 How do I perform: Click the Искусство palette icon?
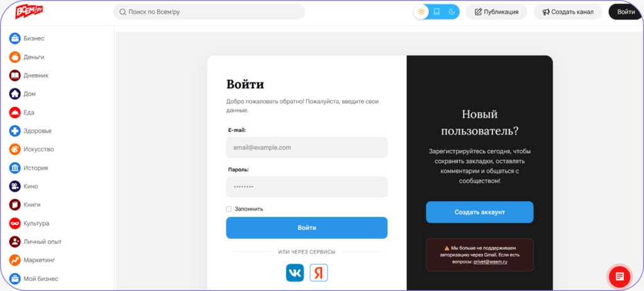pos(15,150)
